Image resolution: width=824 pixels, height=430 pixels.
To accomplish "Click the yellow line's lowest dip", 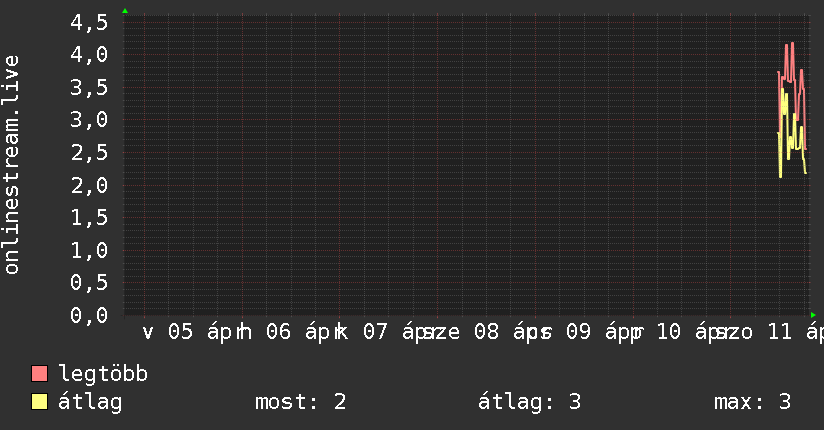I will (781, 177).
